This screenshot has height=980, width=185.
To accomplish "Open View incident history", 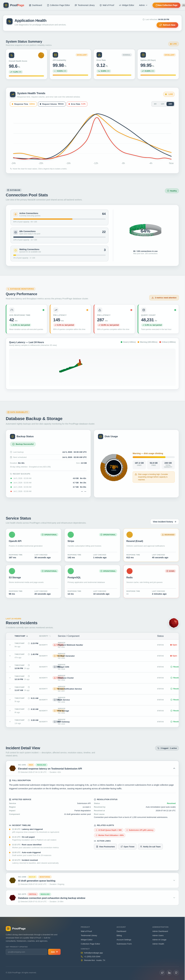I will click(165, 522).
